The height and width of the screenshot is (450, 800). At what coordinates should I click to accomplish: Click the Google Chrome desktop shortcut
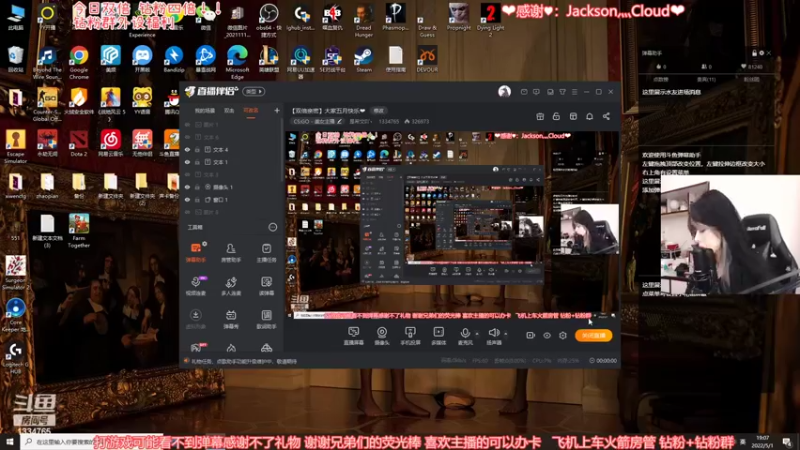click(x=79, y=62)
